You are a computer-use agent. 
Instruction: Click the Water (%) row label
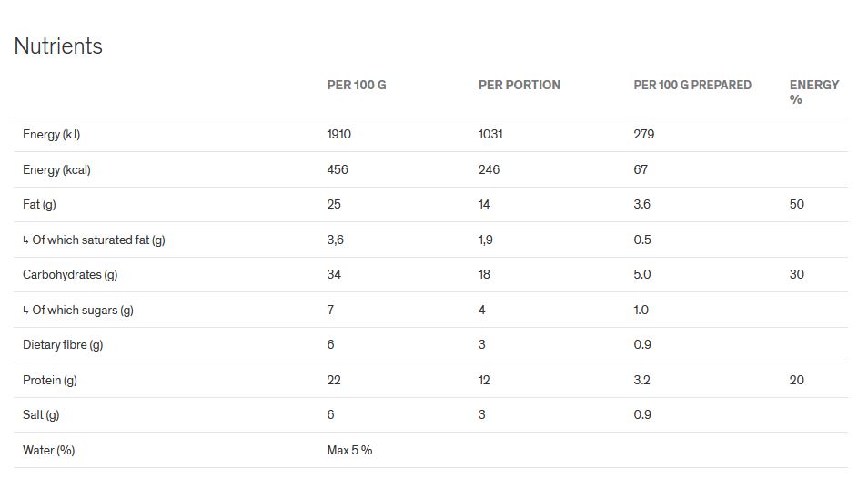tap(48, 451)
